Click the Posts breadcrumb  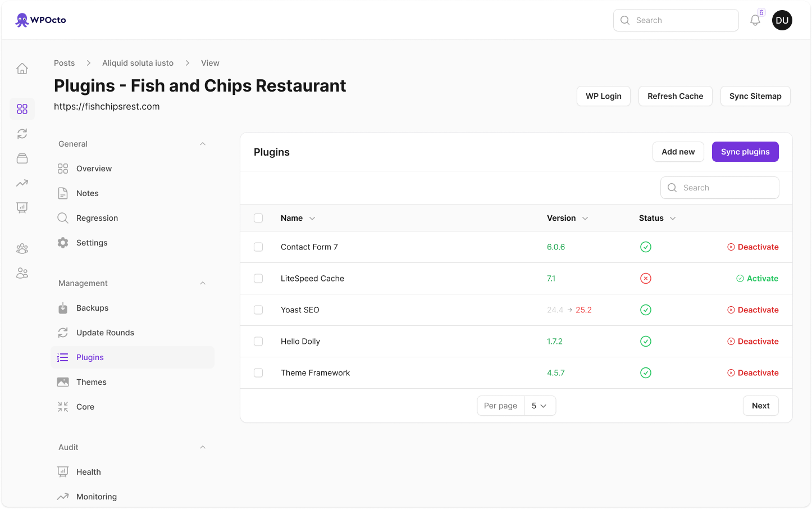tap(65, 63)
